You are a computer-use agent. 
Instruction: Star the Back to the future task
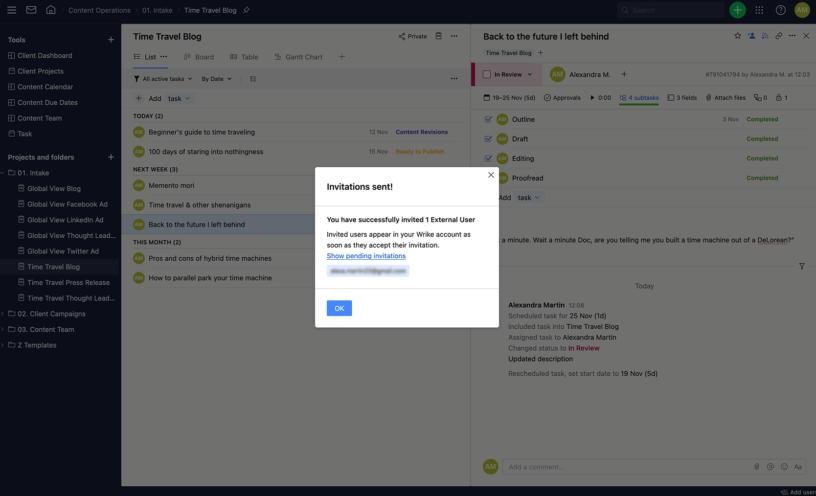click(x=738, y=36)
